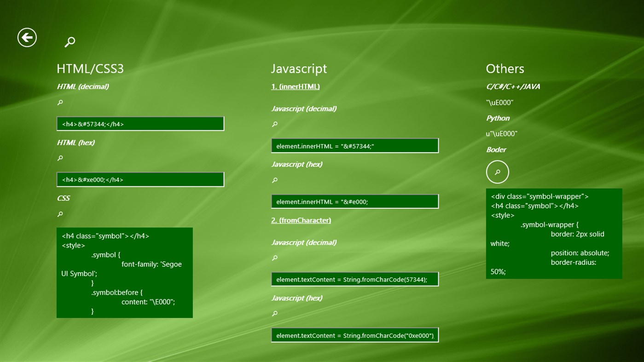The image size is (644, 362).
Task: Select the <h4>&#xe000;</h4> code field
Action: [x=140, y=179]
